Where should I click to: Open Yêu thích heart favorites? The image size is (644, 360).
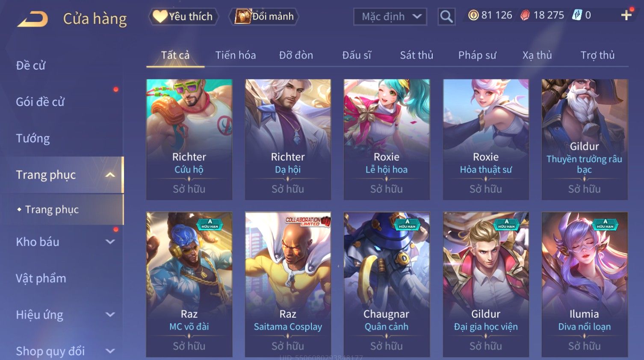[183, 17]
